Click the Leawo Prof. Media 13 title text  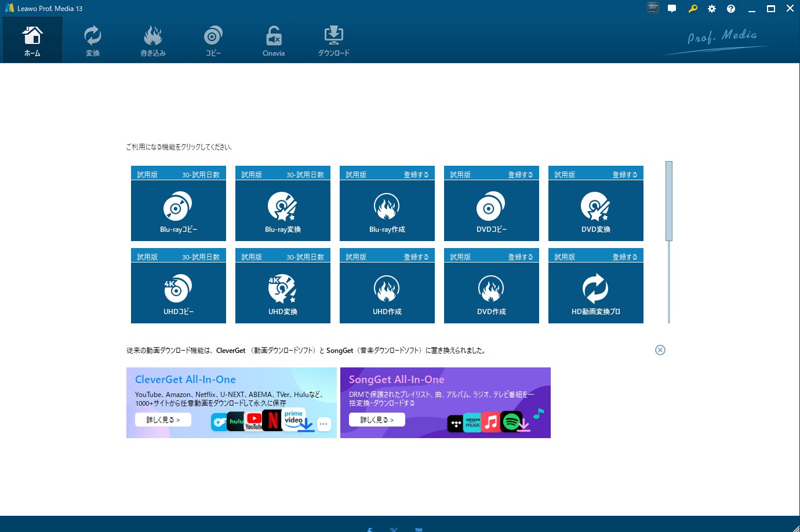[x=50, y=9]
